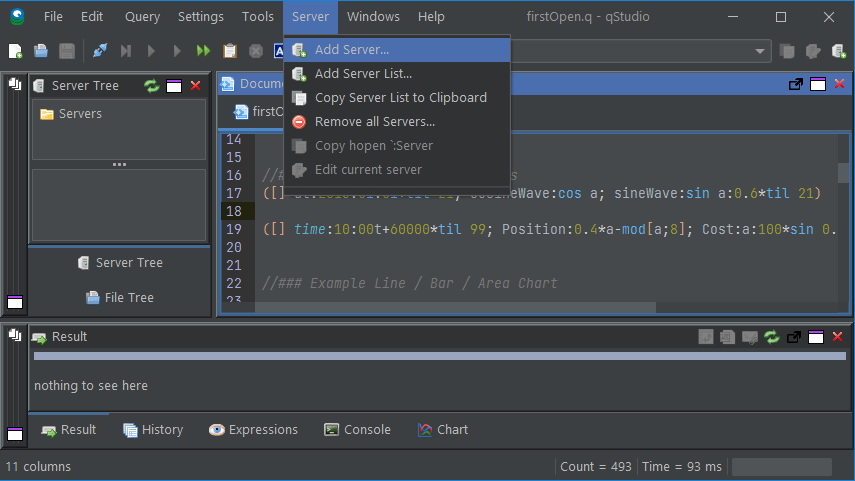The height and width of the screenshot is (481, 855).
Task: Click line number 18 in the gutter
Action: coord(234,211)
